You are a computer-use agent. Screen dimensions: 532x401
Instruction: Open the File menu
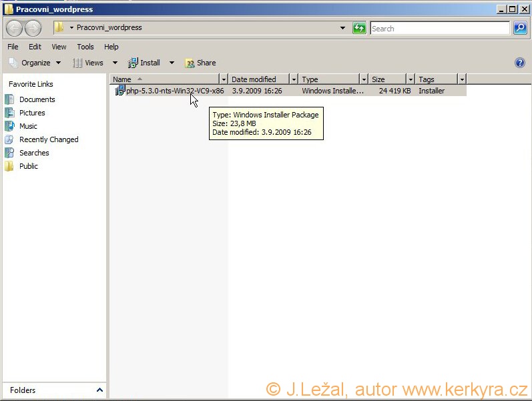(x=13, y=47)
